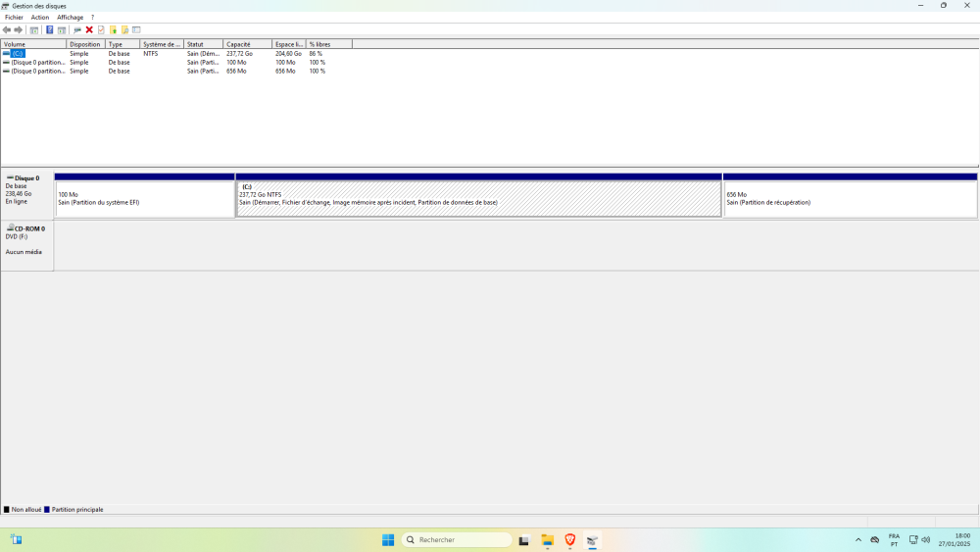Image resolution: width=980 pixels, height=552 pixels.
Task: Toggle the console tree toolbar icon
Action: pyautogui.click(x=34, y=30)
